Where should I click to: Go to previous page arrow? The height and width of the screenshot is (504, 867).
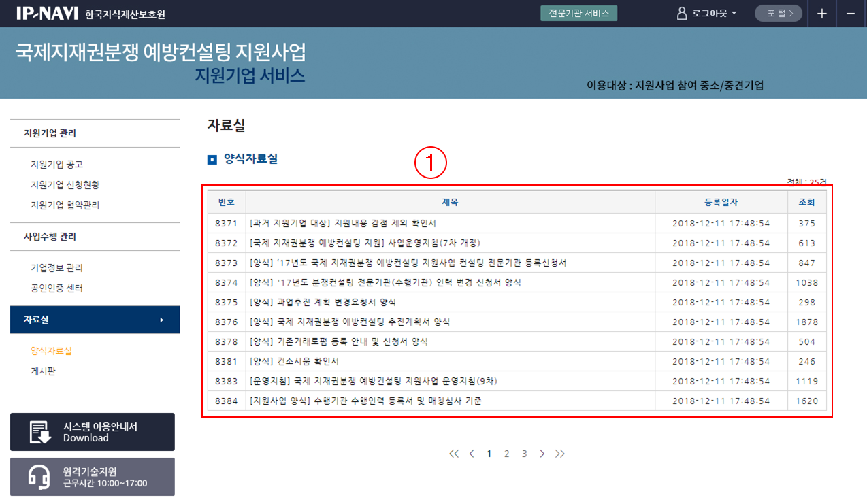pos(472,454)
